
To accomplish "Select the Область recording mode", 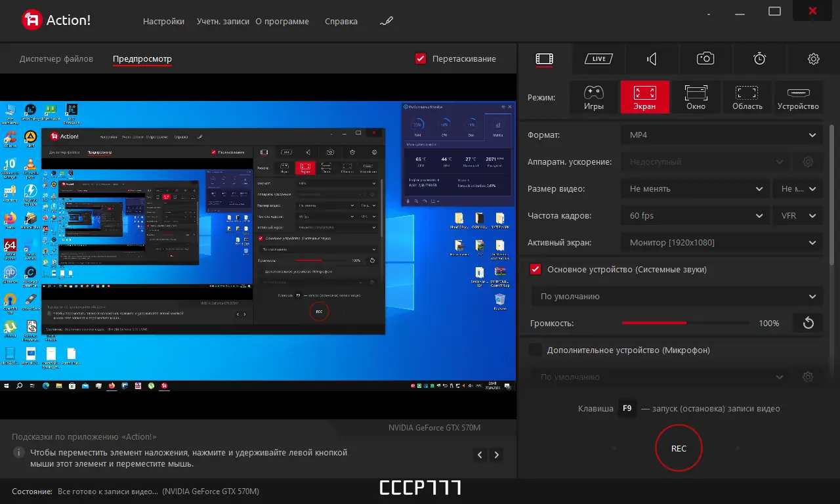I will [x=747, y=97].
